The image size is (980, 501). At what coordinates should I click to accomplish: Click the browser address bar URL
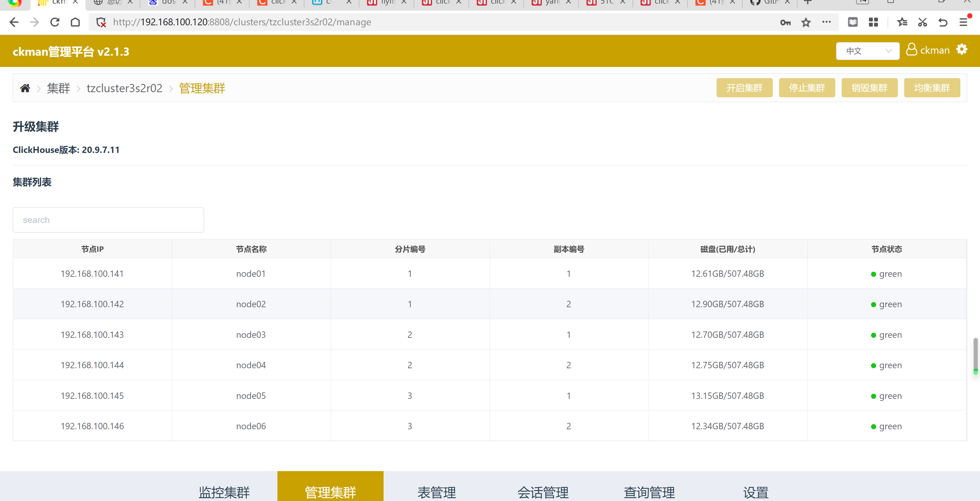pyautogui.click(x=242, y=22)
